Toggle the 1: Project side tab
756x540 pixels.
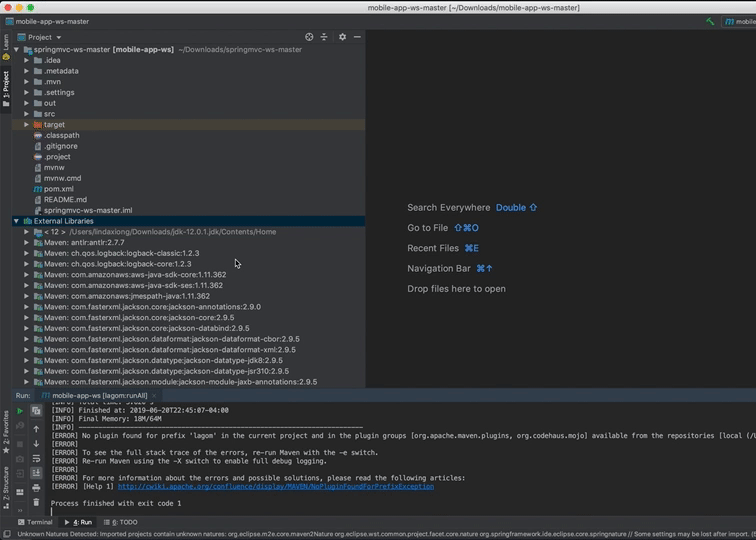6,89
